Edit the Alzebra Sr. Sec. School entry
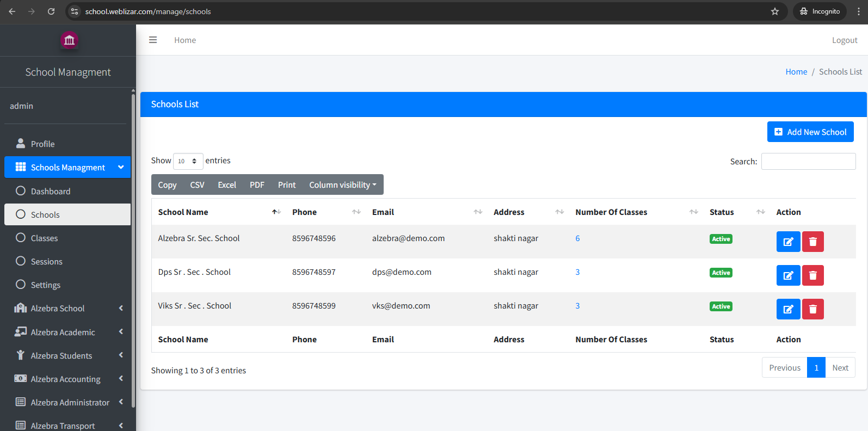Screen dimensions: 868x431 click(x=787, y=242)
